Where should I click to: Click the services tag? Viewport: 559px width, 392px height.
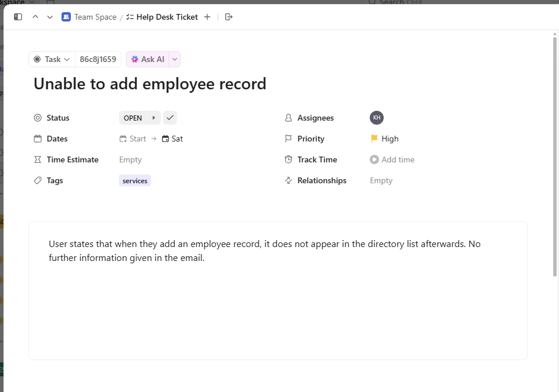(x=135, y=181)
